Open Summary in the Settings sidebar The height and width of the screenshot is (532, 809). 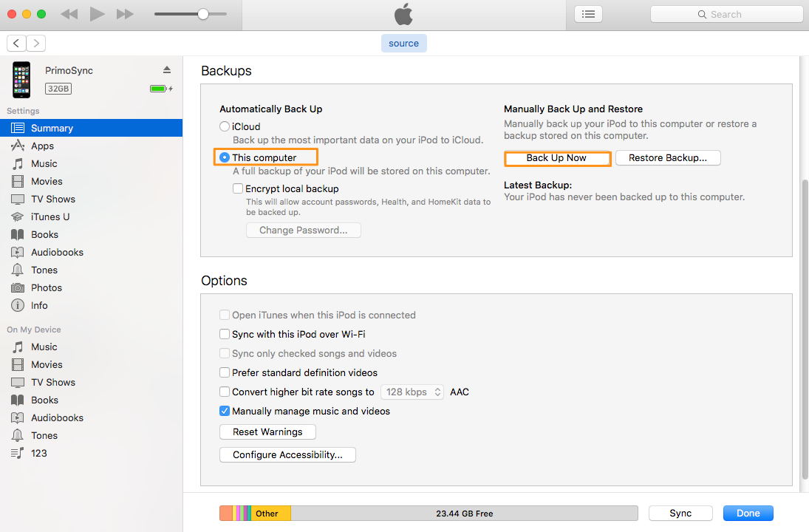pos(92,128)
